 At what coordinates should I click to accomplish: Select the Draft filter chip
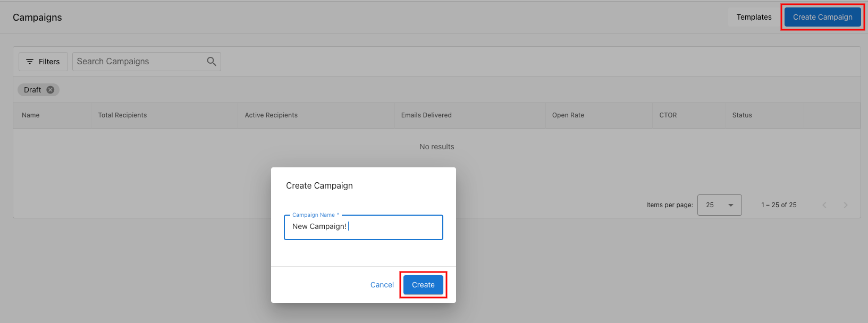point(32,90)
